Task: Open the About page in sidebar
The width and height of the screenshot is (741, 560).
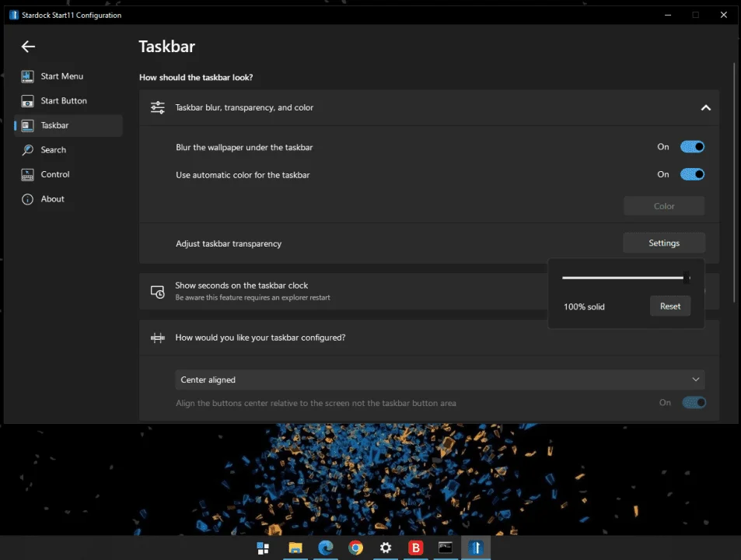Action: click(x=52, y=199)
